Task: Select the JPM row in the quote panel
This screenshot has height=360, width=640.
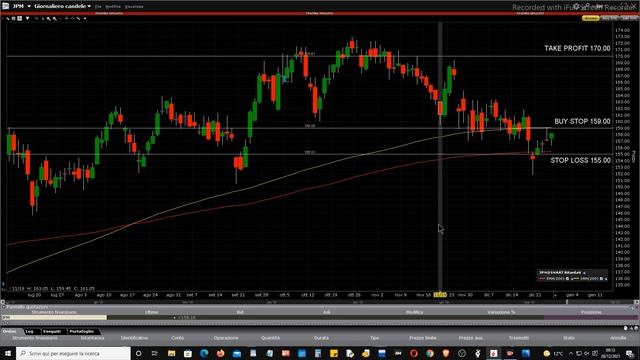Action: click(320, 317)
